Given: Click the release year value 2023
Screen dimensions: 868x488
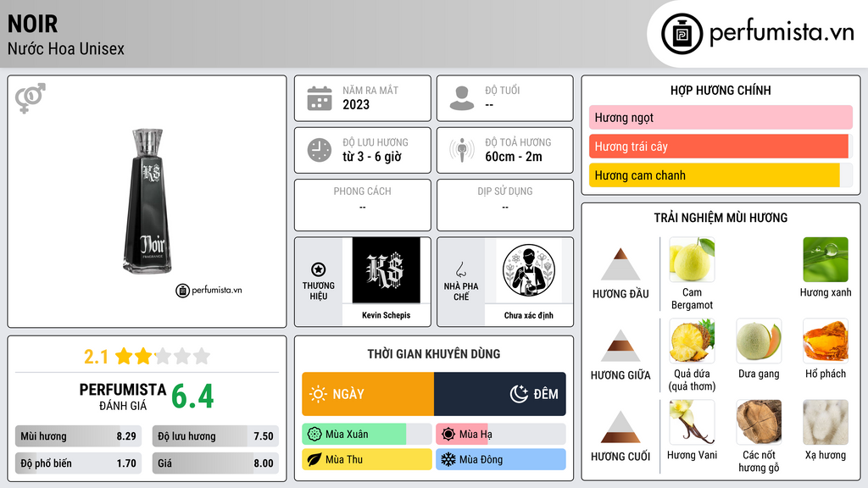Looking at the screenshot, I should click(x=356, y=104).
